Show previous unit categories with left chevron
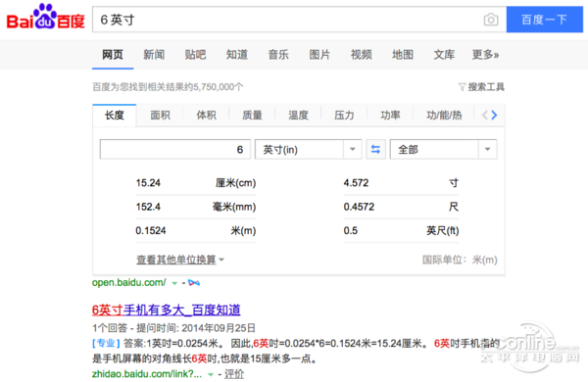 click(484, 115)
